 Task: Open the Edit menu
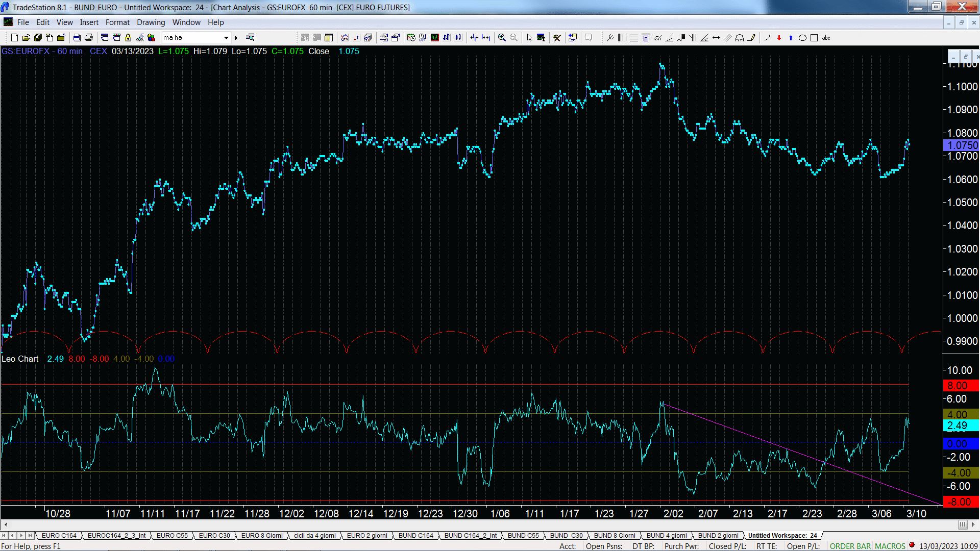(x=43, y=22)
